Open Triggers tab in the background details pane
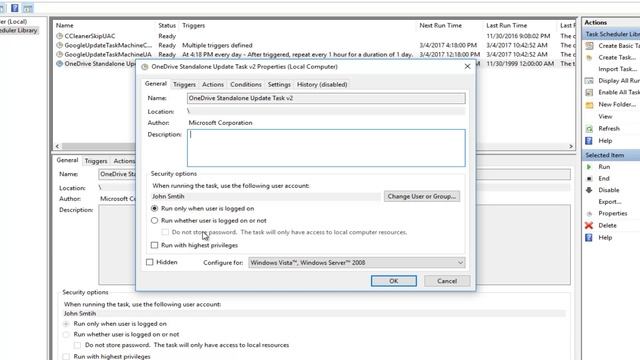 click(x=96, y=161)
